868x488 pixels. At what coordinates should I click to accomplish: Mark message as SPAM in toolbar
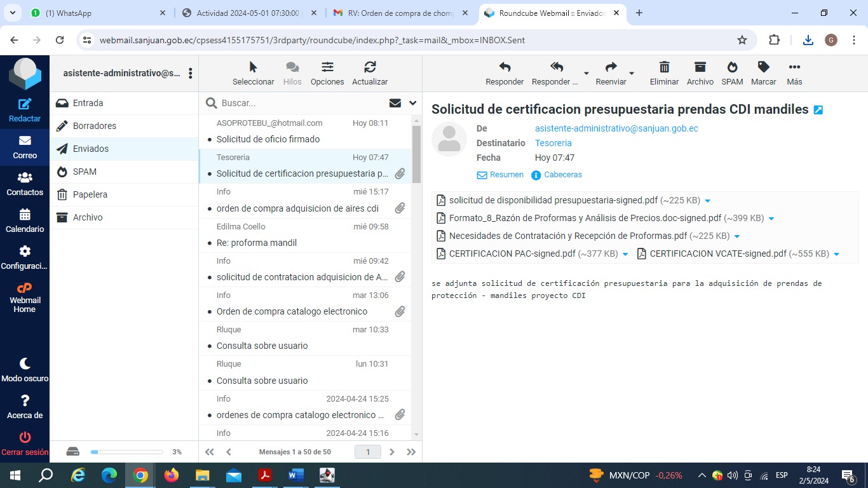(732, 67)
